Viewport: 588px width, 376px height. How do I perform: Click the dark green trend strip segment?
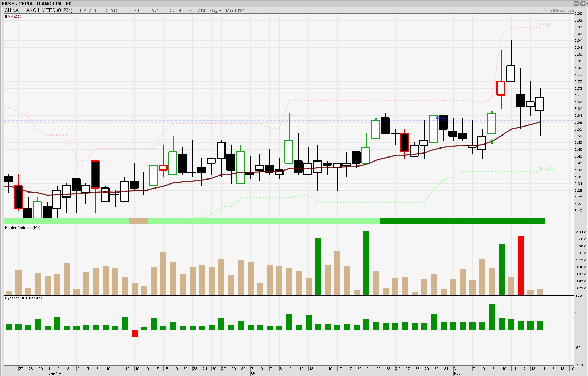pyautogui.click(x=462, y=221)
